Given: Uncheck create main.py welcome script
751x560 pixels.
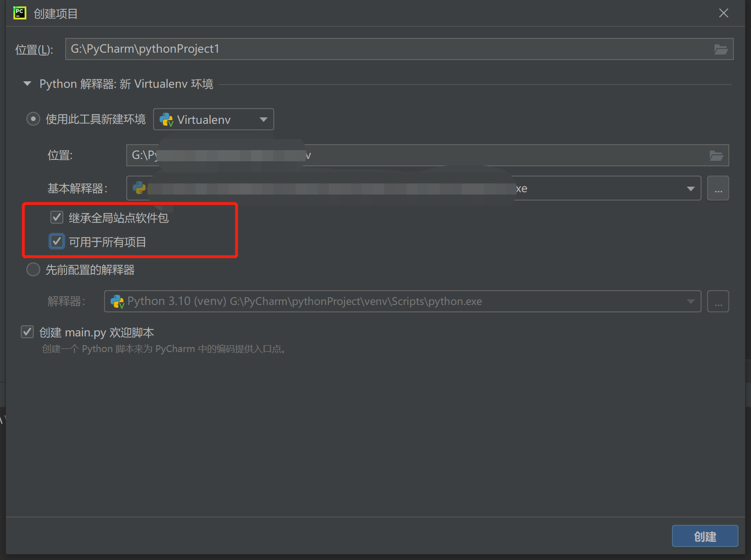Looking at the screenshot, I should point(27,332).
